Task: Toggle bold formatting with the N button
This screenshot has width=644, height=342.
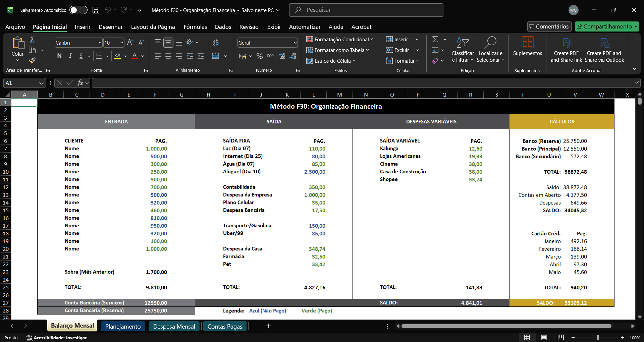Action: pyautogui.click(x=59, y=56)
